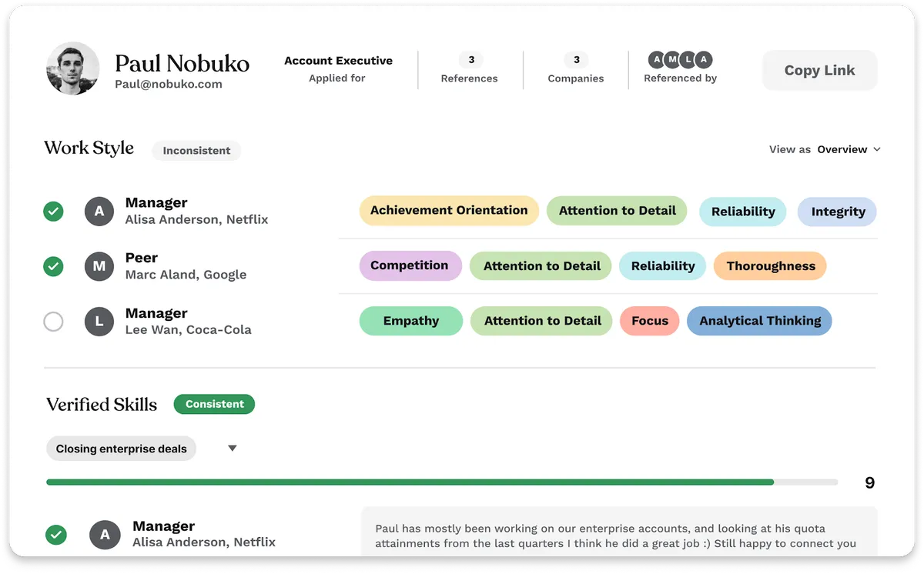Image resolution: width=924 pixels, height=574 pixels.
Task: Click the Focus tag
Action: pos(650,321)
